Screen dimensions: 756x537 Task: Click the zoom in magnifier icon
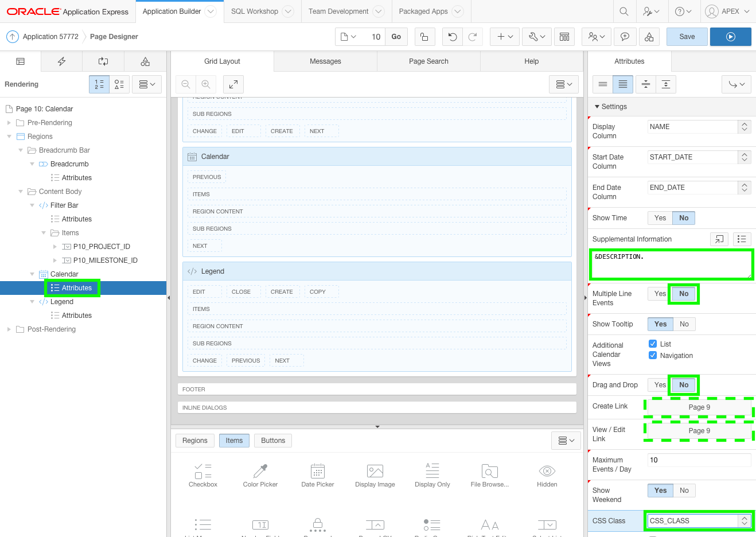(206, 84)
